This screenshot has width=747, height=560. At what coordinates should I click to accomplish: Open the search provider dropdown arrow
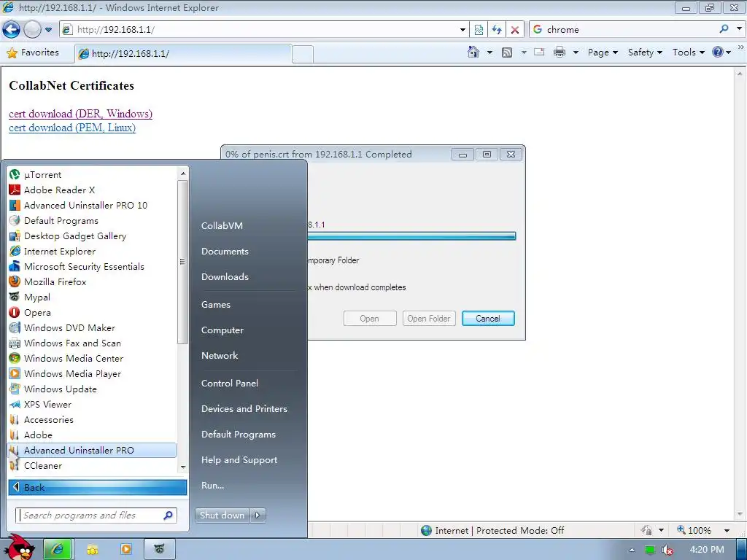pos(740,29)
